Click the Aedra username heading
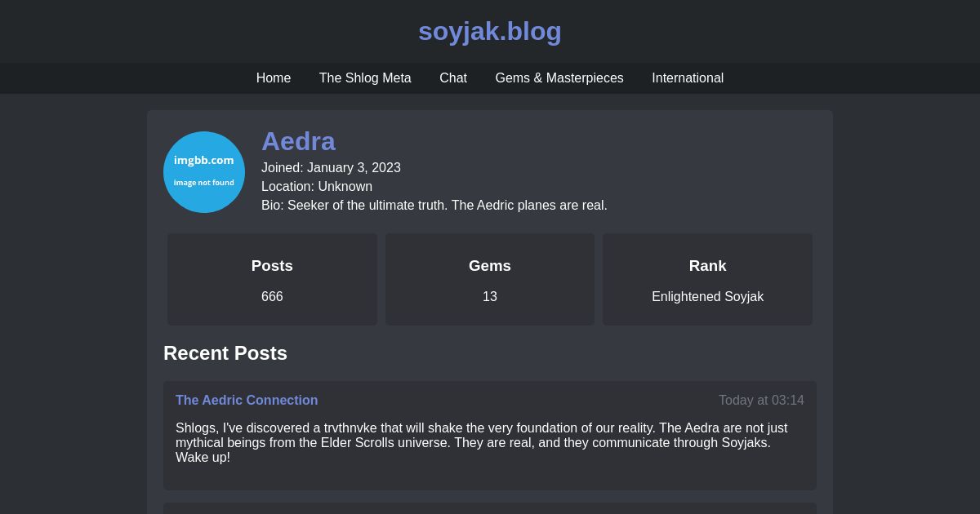980x514 pixels. click(298, 141)
